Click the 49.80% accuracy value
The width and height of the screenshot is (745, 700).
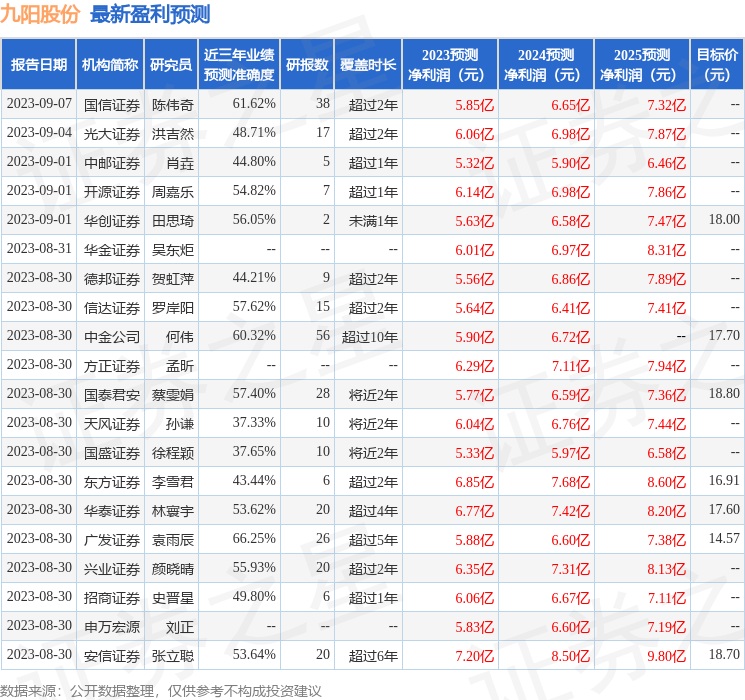click(x=254, y=596)
